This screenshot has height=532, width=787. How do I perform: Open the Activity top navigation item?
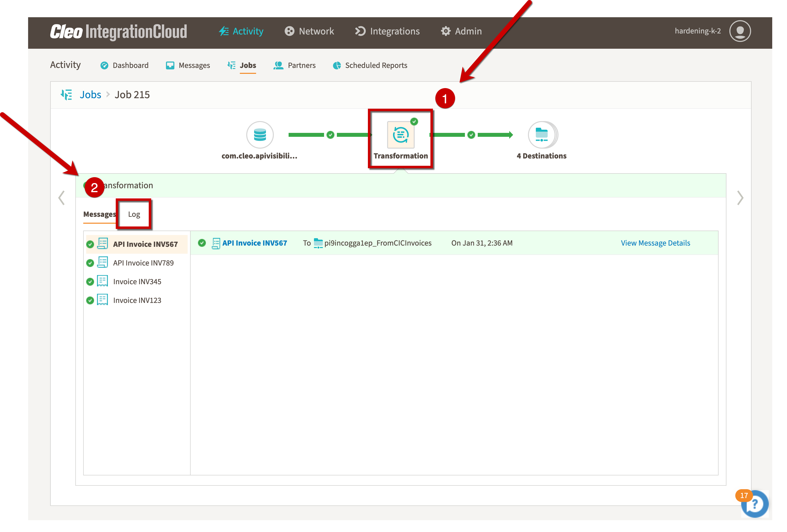[x=241, y=31]
